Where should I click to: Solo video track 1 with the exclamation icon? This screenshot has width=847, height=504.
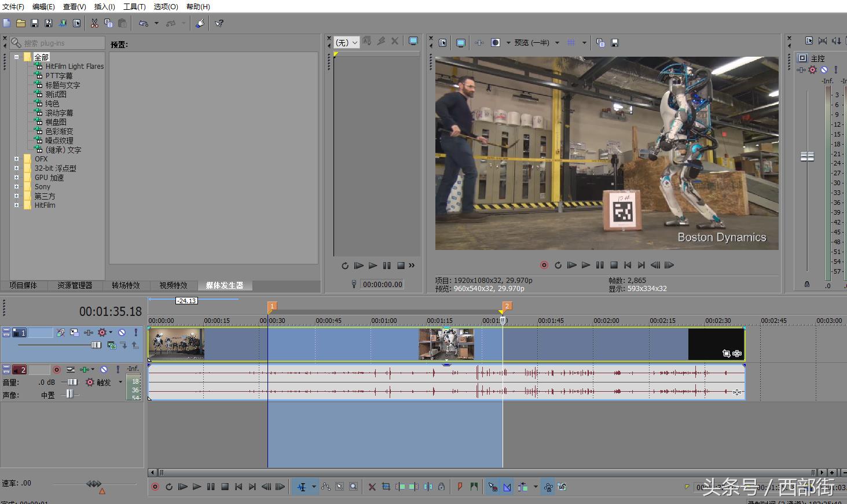[135, 333]
